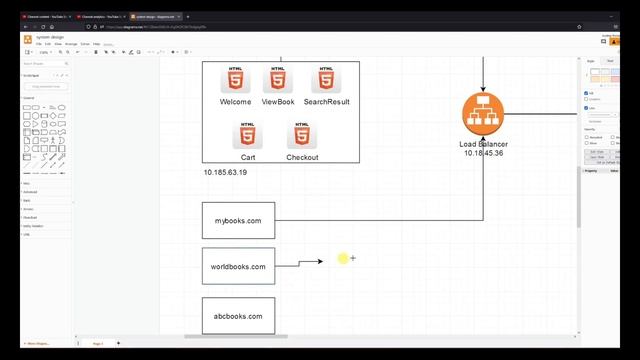Open the view layout dropdown in toolbar

point(29,52)
